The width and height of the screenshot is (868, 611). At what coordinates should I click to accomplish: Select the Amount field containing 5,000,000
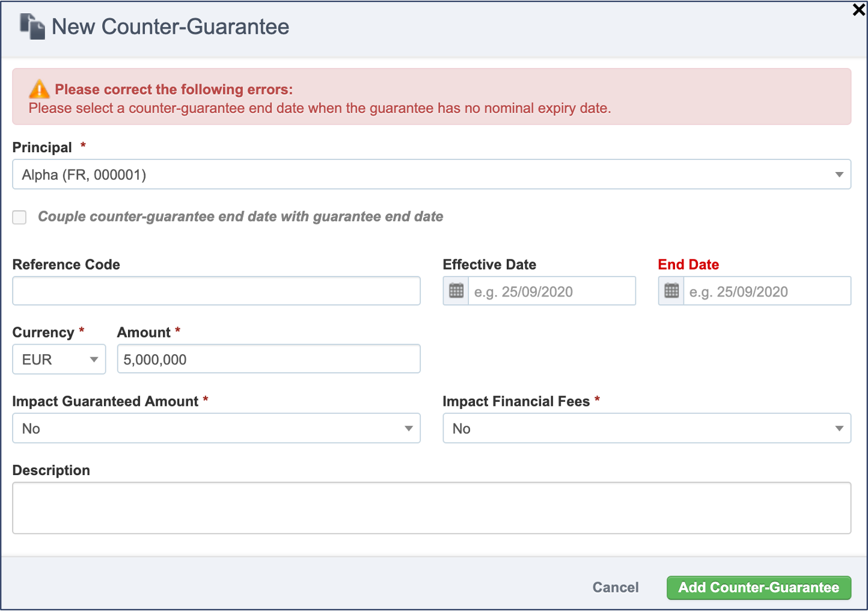pyautogui.click(x=269, y=359)
